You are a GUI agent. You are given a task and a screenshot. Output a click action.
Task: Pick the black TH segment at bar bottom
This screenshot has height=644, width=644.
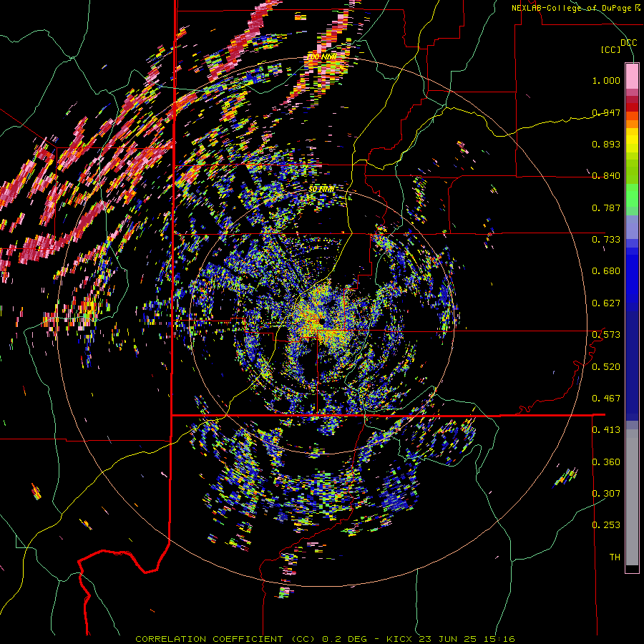click(632, 568)
